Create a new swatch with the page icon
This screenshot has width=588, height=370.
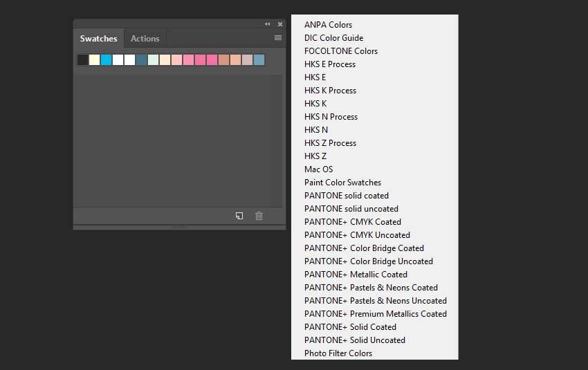[x=239, y=216]
